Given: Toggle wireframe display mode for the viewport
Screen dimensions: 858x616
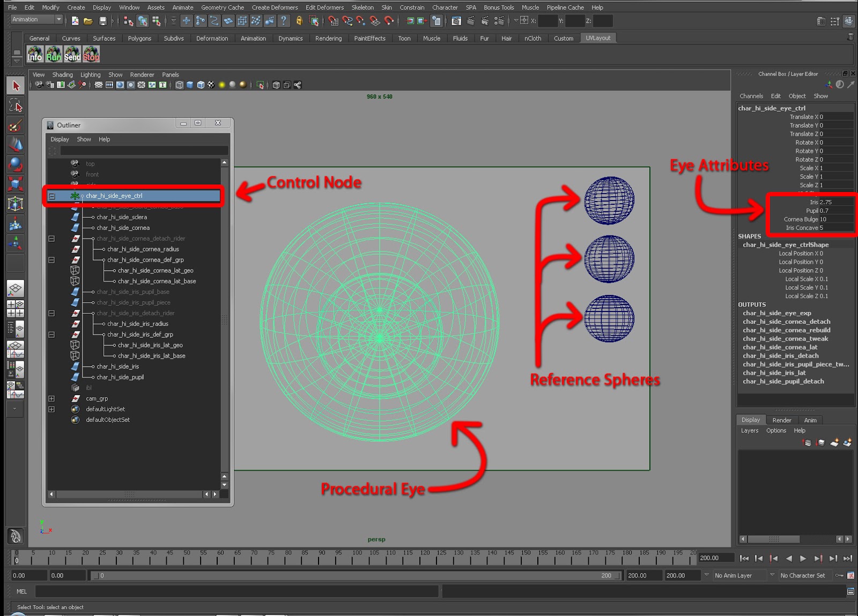Looking at the screenshot, I should tap(179, 85).
